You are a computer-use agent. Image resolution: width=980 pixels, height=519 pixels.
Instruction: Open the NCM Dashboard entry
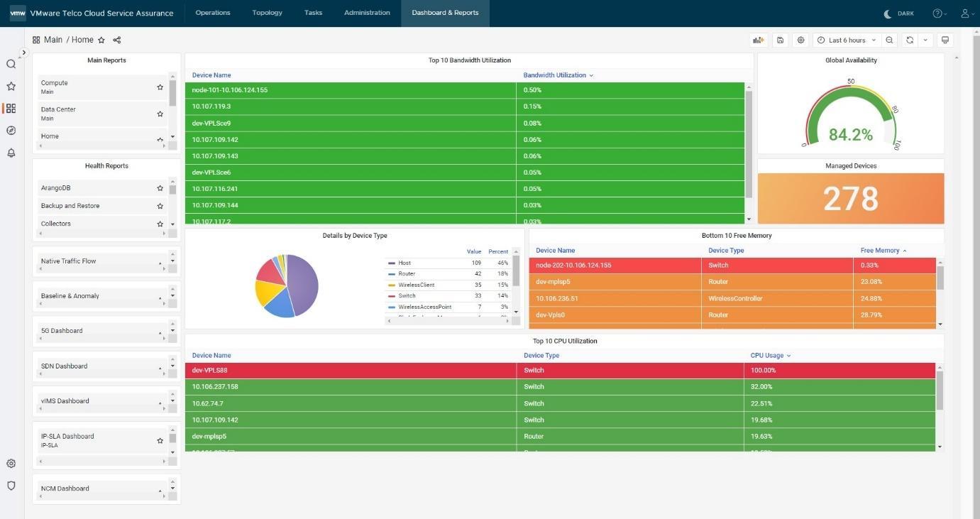65,488
